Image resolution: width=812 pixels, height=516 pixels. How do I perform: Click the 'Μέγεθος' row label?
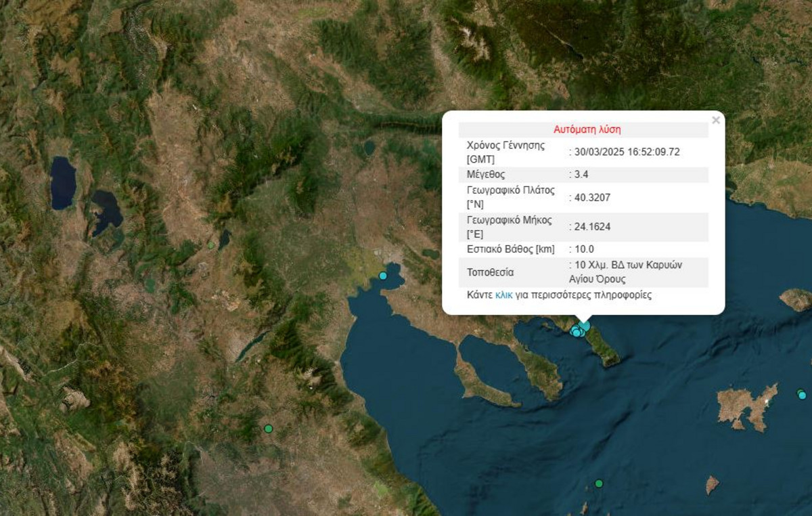pos(486,175)
